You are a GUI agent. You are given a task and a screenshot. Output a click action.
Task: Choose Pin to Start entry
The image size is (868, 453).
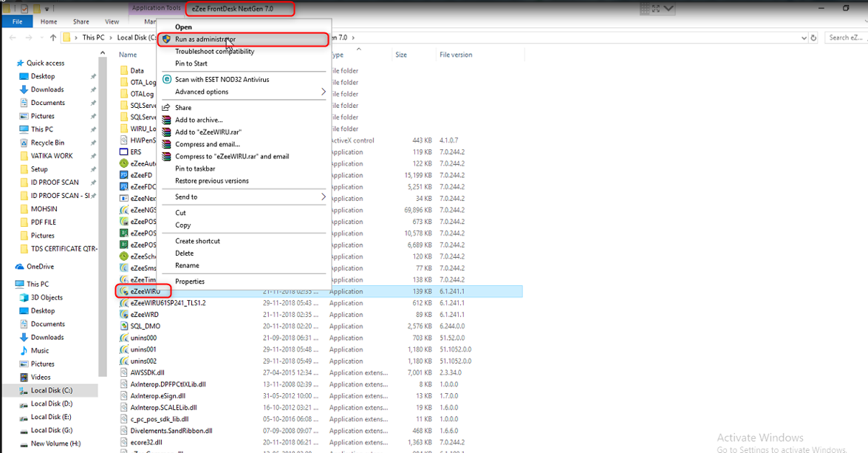pos(244,64)
